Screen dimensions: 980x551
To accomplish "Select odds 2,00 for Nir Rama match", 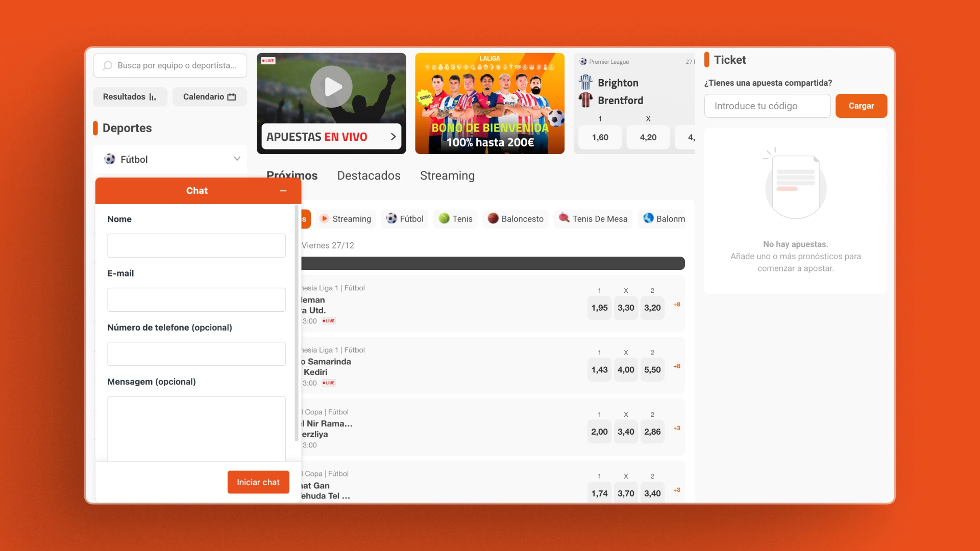I will [x=599, y=432].
